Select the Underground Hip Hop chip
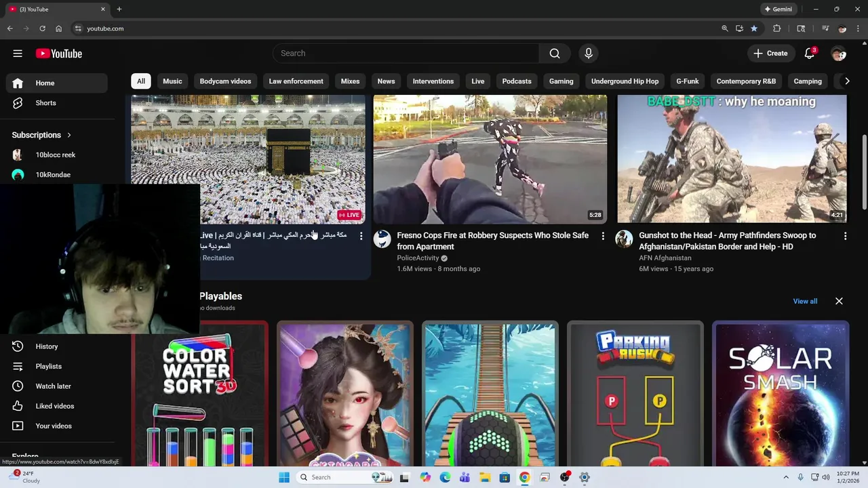Screen dimensions: 868x488 pos(625,81)
